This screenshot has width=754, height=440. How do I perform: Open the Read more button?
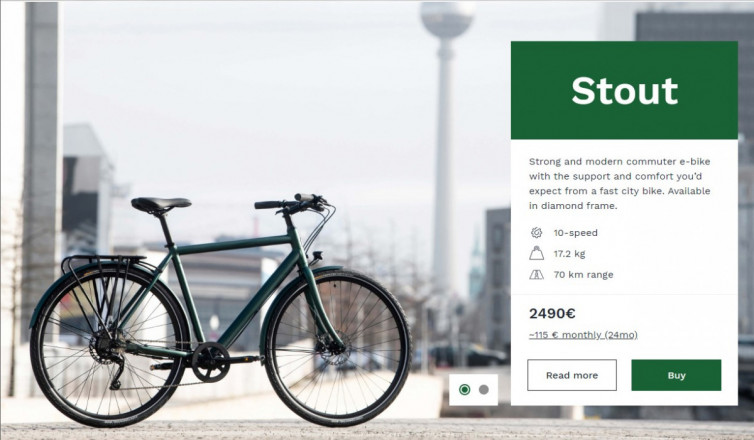click(x=572, y=375)
